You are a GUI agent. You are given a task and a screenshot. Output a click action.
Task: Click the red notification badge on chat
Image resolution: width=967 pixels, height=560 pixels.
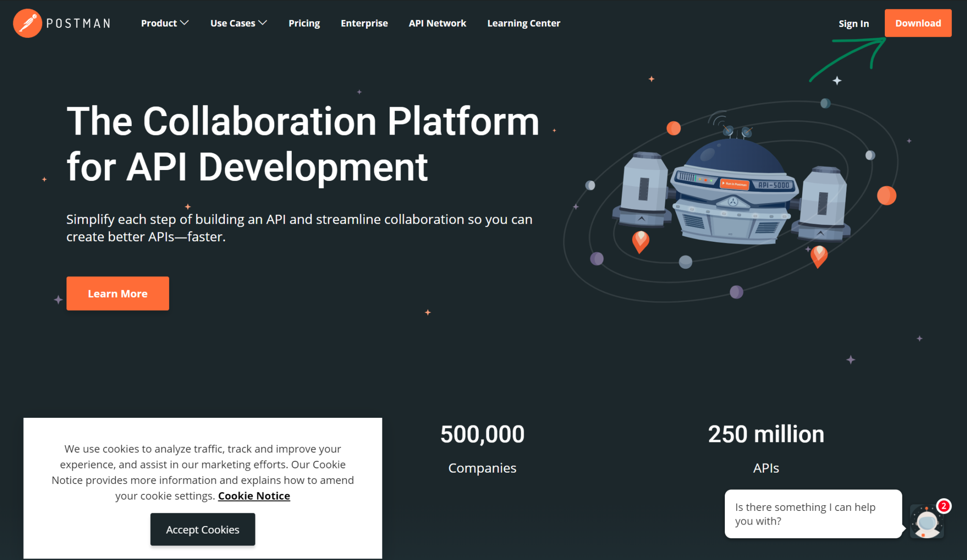pyautogui.click(x=943, y=506)
